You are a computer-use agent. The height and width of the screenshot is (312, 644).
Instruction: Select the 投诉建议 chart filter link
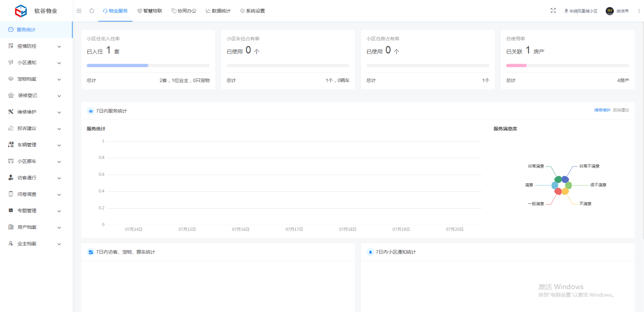coord(621,110)
